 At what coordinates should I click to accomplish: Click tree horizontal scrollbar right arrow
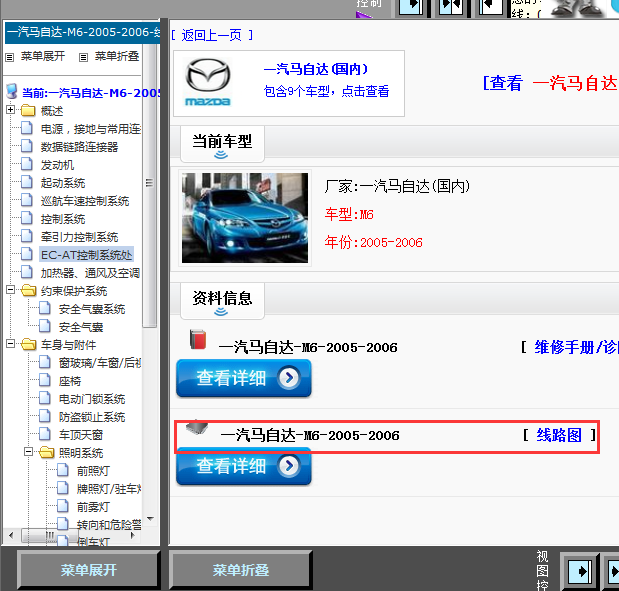(x=133, y=536)
